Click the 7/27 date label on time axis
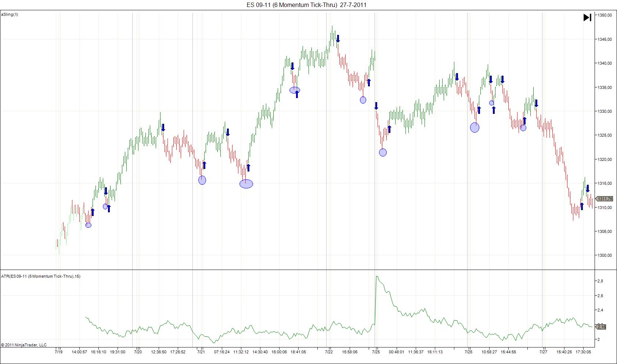The image size is (617, 364). (544, 352)
